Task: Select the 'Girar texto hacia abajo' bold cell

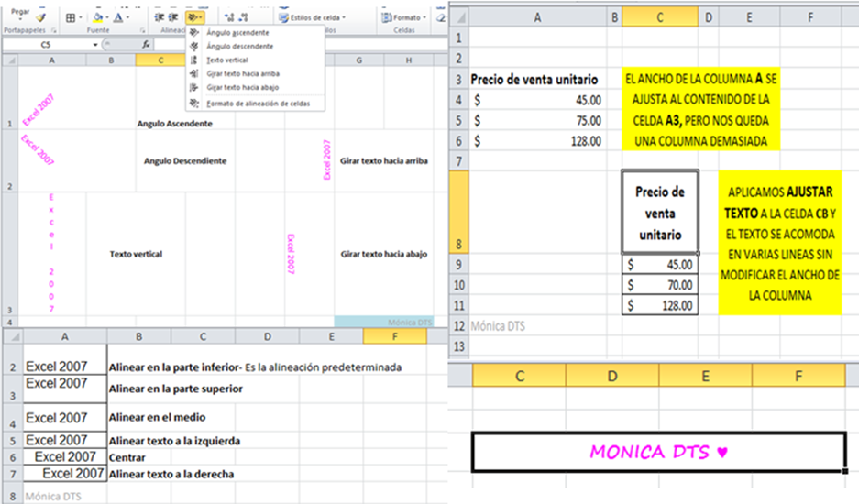Action: [383, 254]
